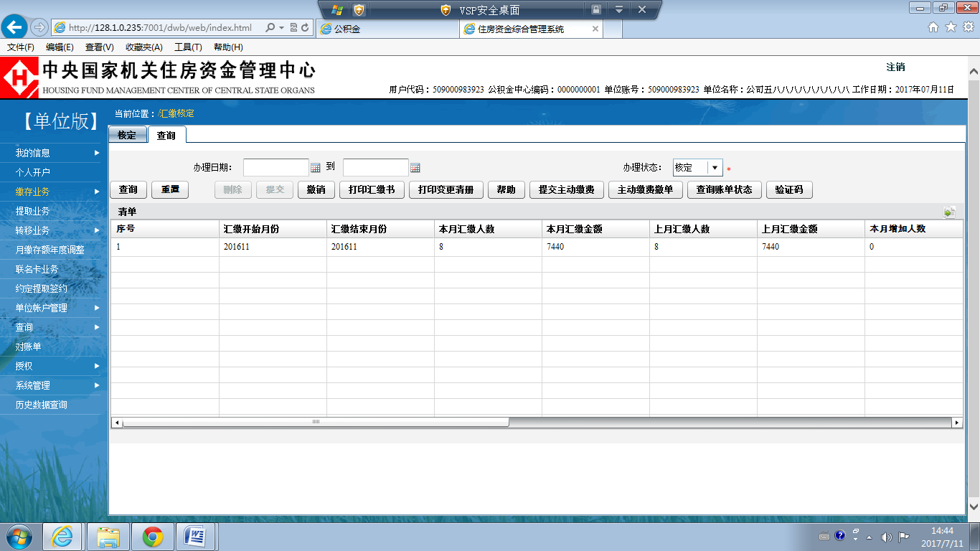Expand the 缴存业务 sidebar menu

(x=56, y=192)
